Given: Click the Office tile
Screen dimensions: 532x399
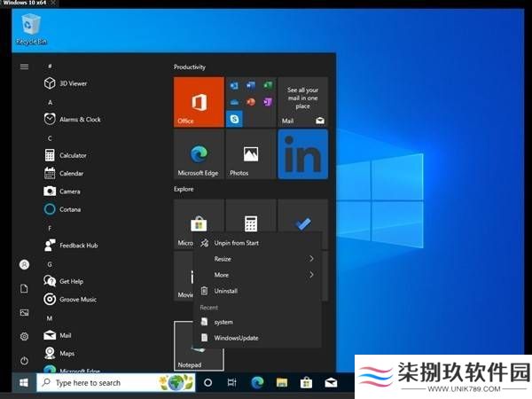Looking at the screenshot, I should pos(199,102).
